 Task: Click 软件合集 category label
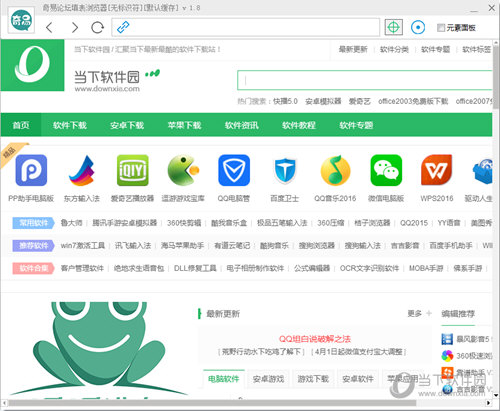33,268
